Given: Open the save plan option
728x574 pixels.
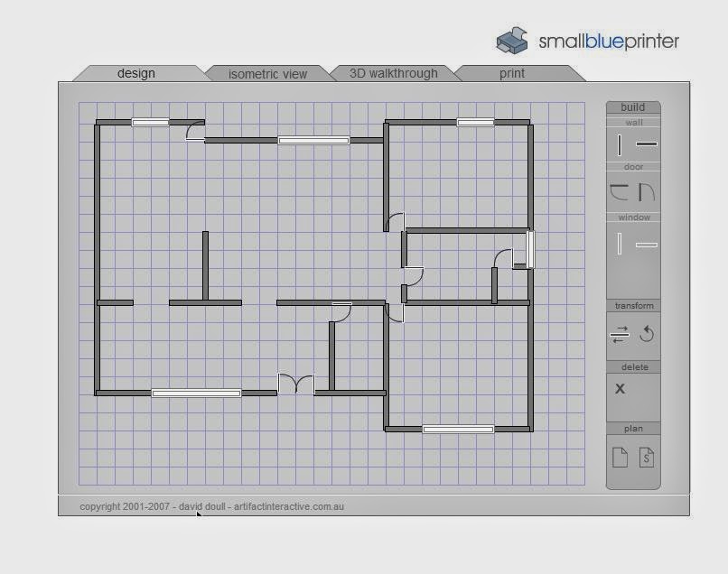Looking at the screenshot, I should click(645, 459).
